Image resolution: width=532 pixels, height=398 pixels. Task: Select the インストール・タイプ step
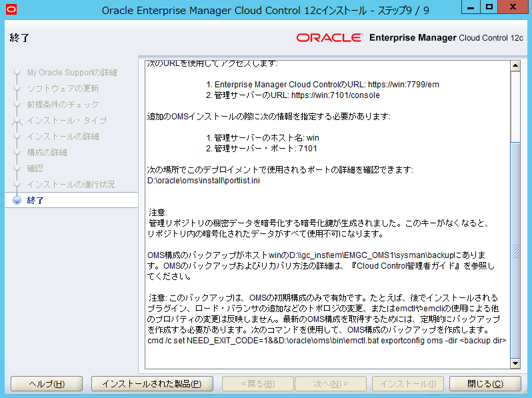[x=67, y=121]
